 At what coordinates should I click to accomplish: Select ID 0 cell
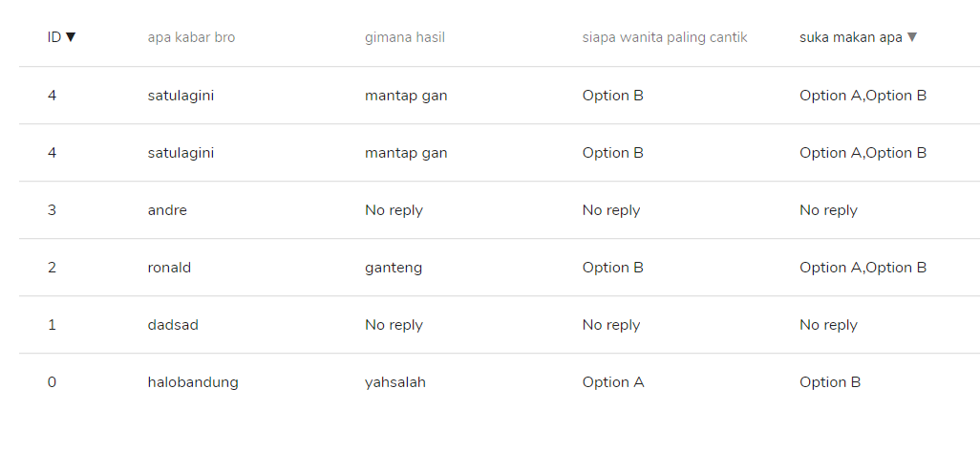point(52,382)
